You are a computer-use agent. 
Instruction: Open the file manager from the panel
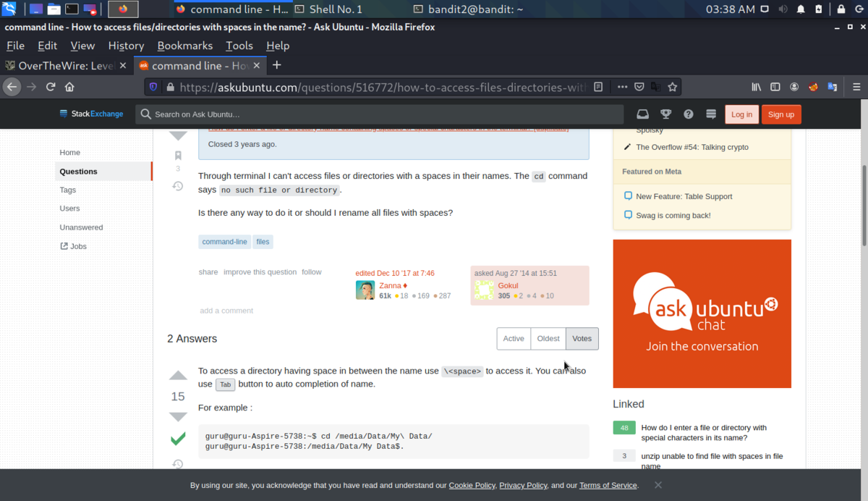click(x=54, y=9)
